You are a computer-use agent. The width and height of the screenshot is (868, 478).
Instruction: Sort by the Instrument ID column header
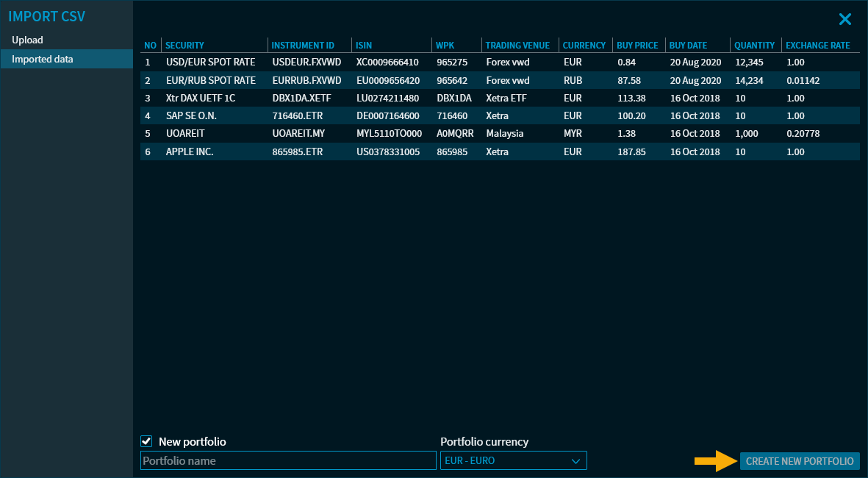point(303,46)
